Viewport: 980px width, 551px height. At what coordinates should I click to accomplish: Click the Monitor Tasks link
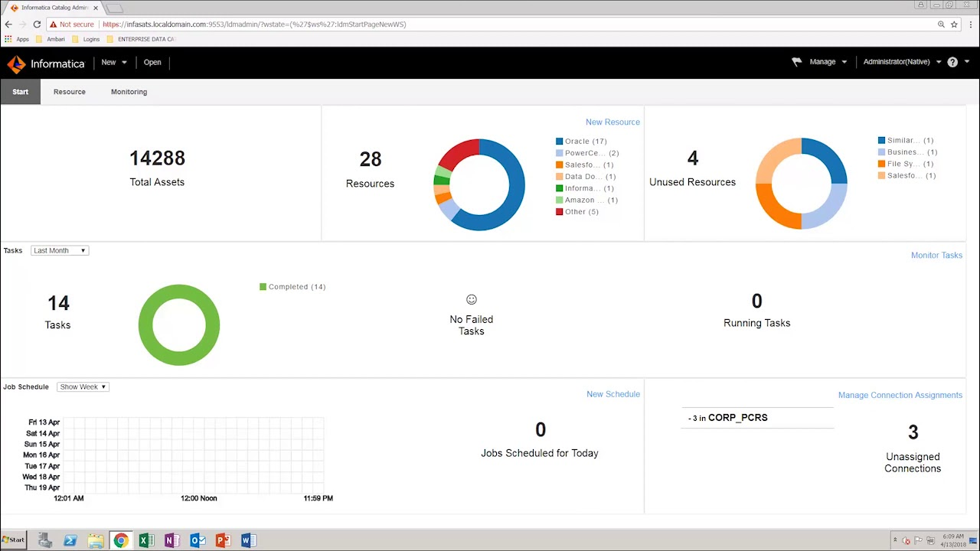click(x=936, y=255)
